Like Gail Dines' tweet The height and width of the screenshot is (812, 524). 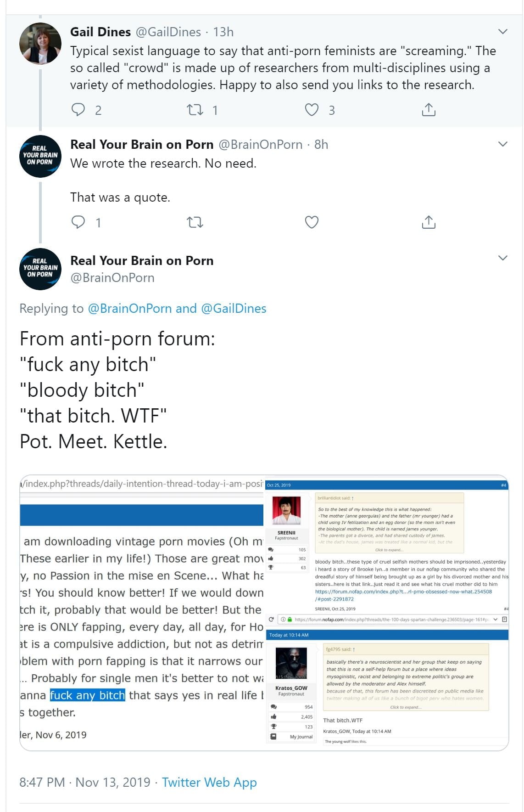pos(312,110)
